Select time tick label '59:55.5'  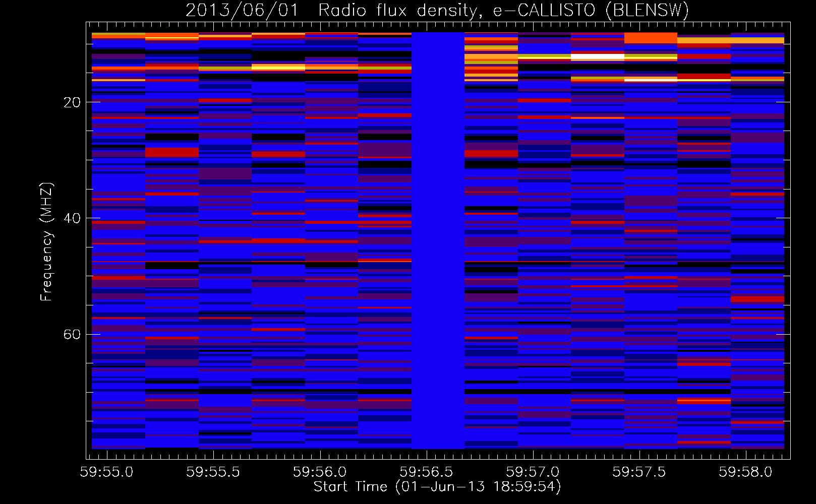pos(213,472)
